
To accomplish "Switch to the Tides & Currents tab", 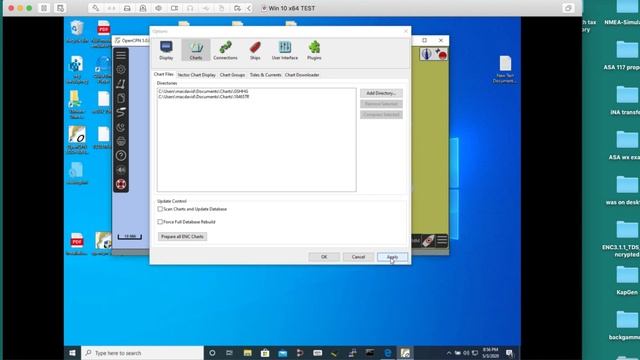I will point(265,75).
